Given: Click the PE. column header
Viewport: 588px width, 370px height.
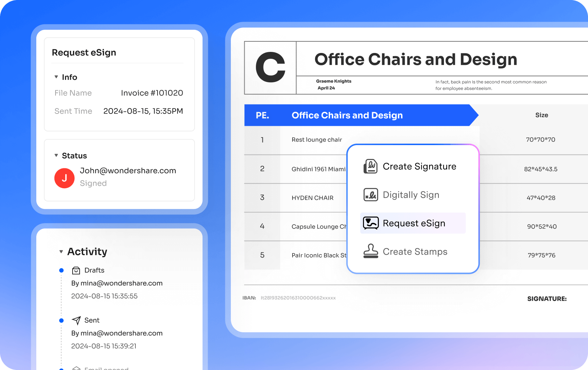Looking at the screenshot, I should tap(262, 115).
